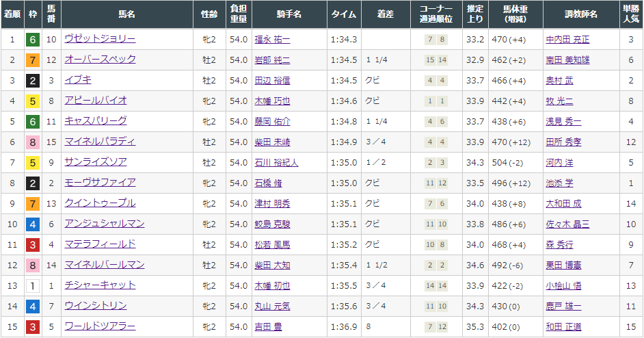The width and height of the screenshot is (644, 338).
Task: Open jockey 岩部 純二 profile
Action: pyautogui.click(x=272, y=60)
